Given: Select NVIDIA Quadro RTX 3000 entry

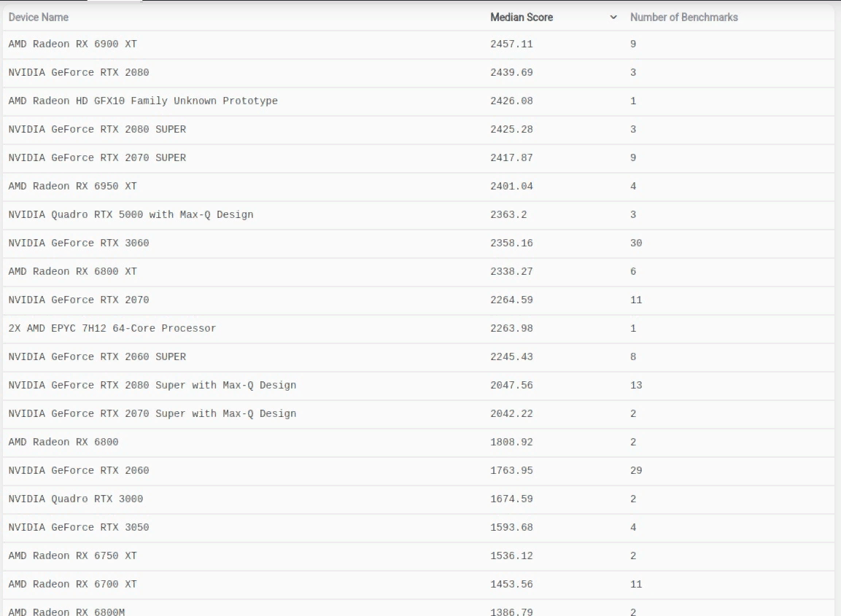Looking at the screenshot, I should click(76, 499).
